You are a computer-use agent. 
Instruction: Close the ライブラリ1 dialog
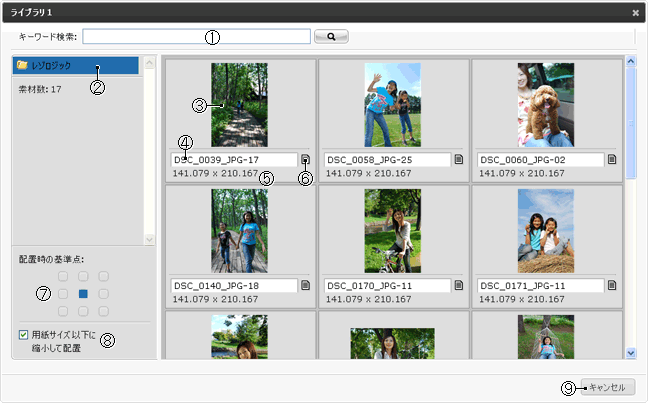[636, 13]
